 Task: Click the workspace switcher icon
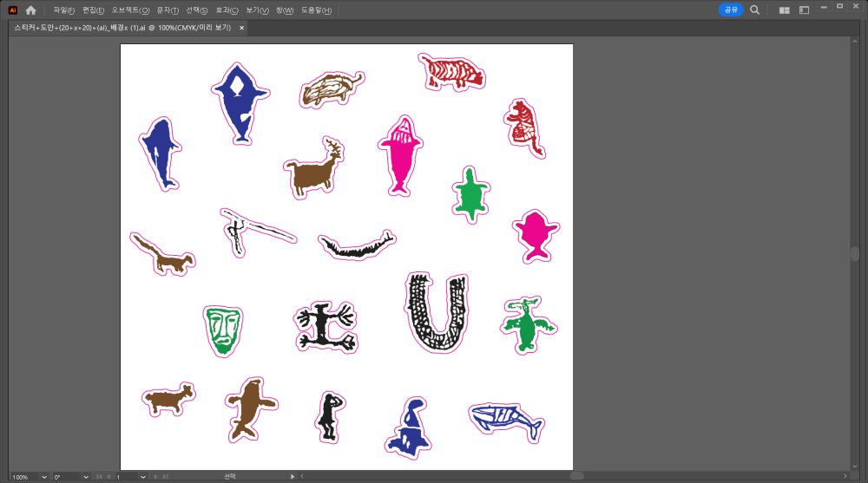pos(805,10)
